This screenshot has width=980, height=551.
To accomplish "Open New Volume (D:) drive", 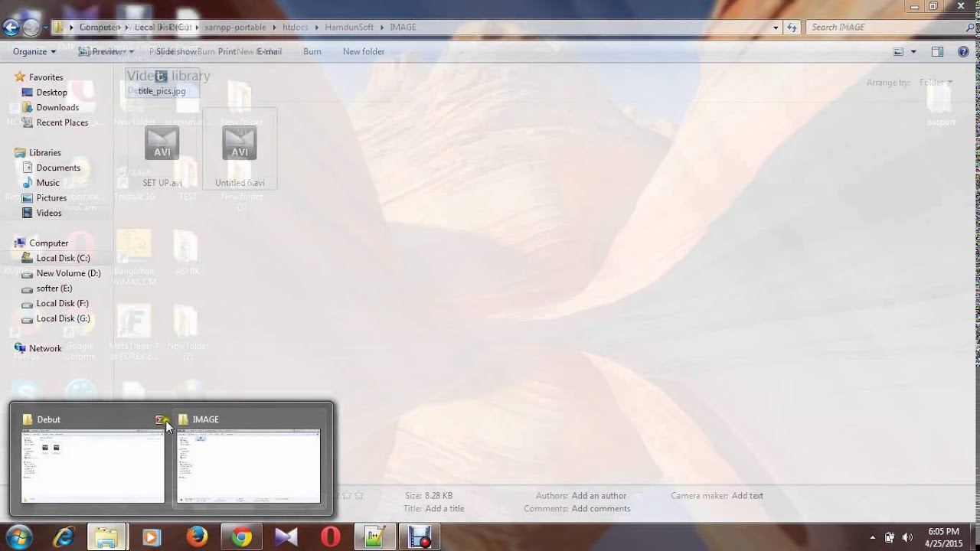I will pos(68,273).
